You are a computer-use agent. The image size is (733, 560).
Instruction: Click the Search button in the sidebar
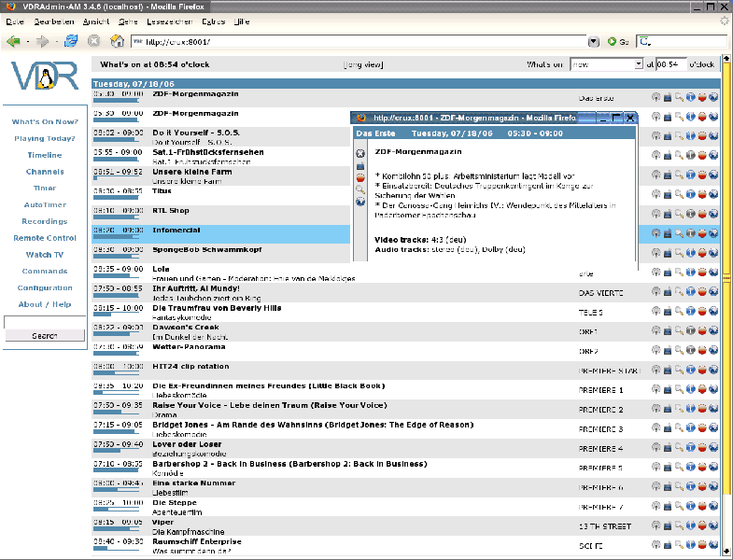pos(45,335)
